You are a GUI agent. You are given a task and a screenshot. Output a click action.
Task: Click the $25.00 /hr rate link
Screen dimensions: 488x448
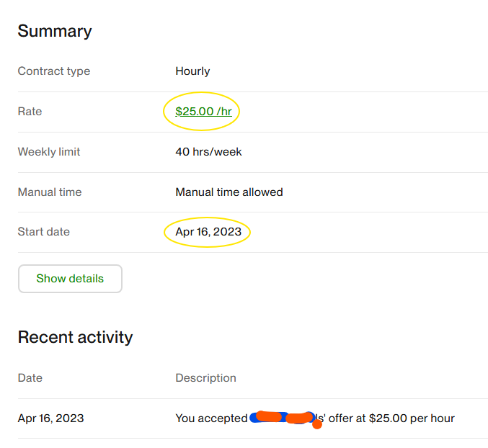[203, 112]
